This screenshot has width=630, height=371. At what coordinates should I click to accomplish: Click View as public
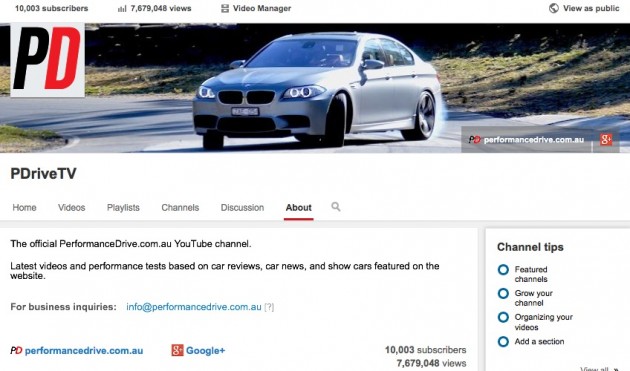tap(591, 8)
